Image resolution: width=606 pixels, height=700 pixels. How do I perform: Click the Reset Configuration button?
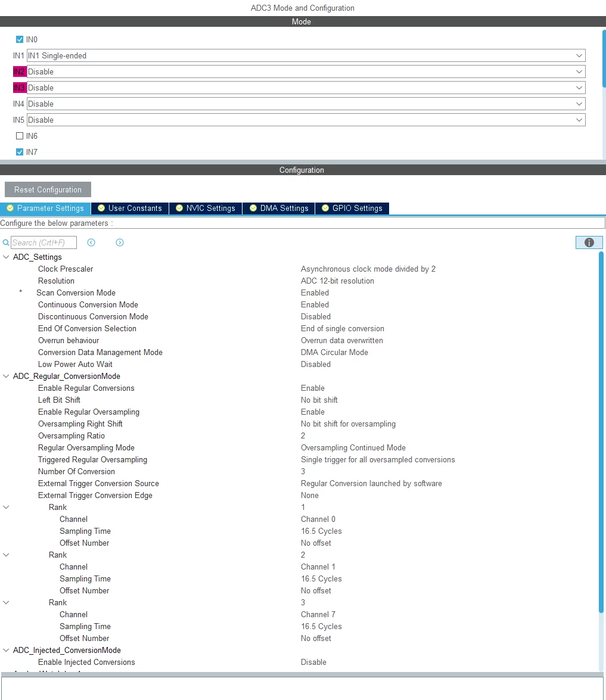[x=48, y=189]
